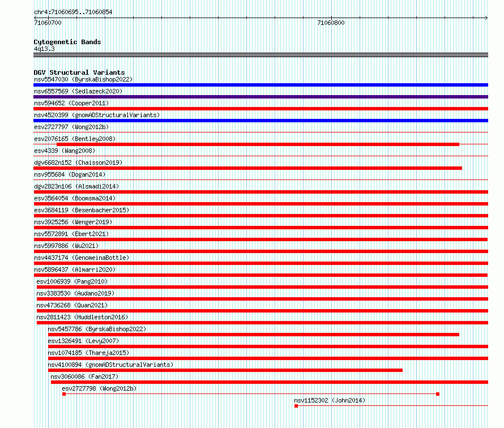
Task: Click the red bar under nsv5457786
Action: click(254, 335)
